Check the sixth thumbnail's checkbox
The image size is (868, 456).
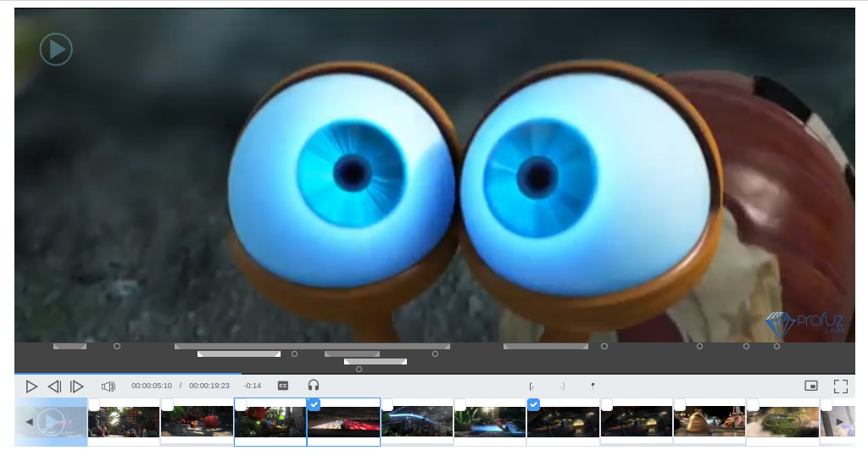point(460,405)
